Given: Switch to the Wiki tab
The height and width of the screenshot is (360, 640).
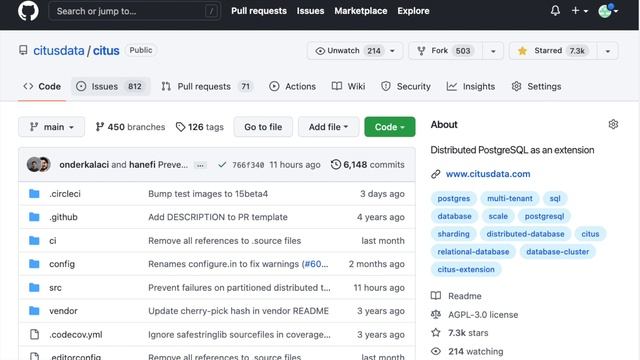Looking at the screenshot, I should coord(348,87).
